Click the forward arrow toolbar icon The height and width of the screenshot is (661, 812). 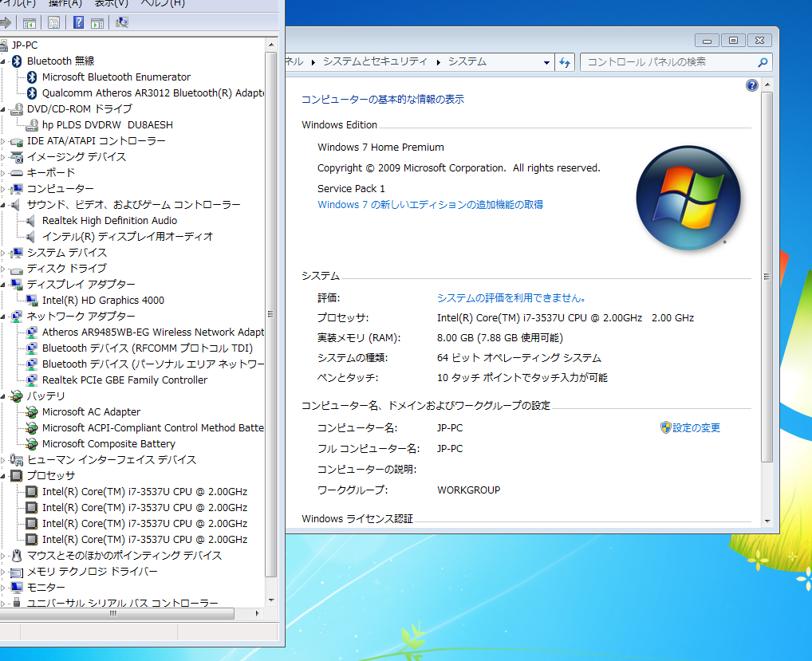pyautogui.click(x=5, y=22)
